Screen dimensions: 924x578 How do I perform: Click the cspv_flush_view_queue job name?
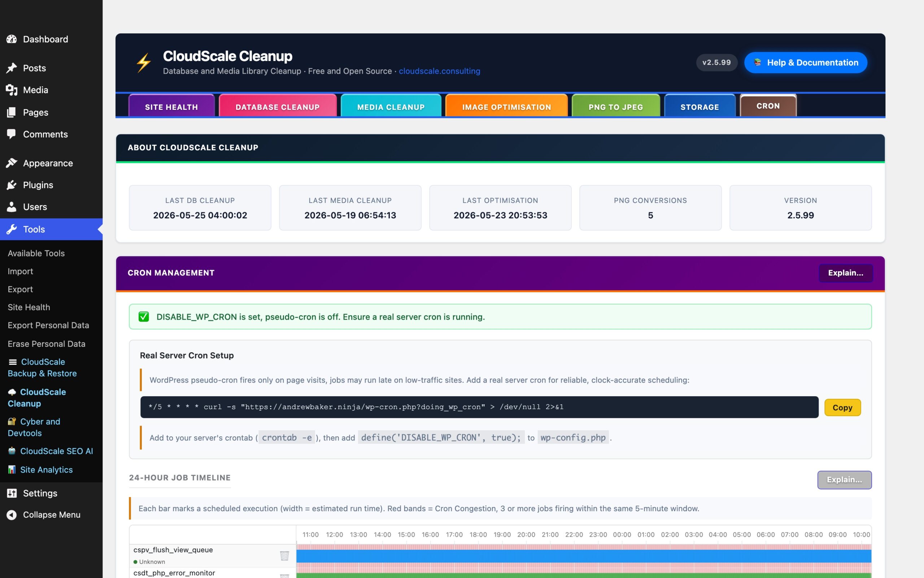coord(173,550)
